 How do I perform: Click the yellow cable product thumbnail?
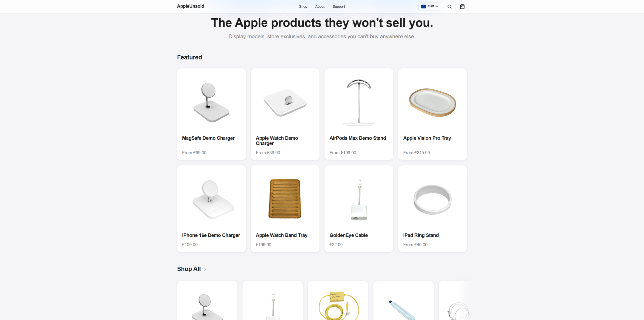click(x=338, y=305)
